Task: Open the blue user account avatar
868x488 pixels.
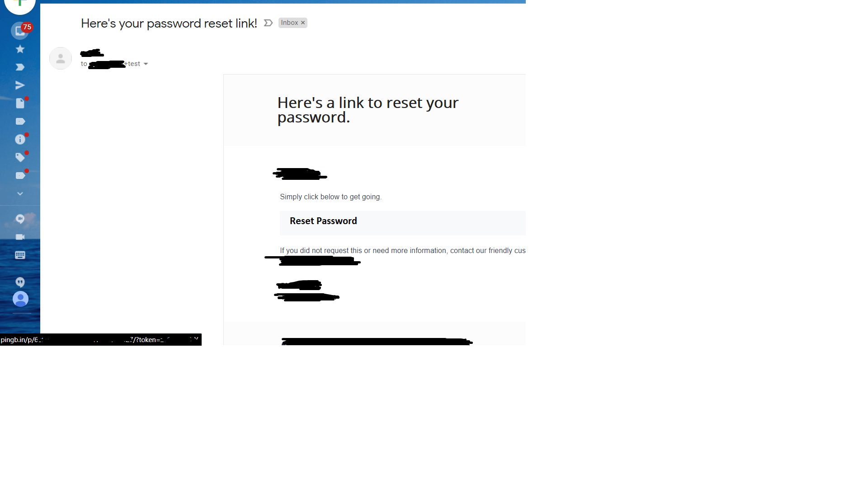Action: click(x=20, y=299)
